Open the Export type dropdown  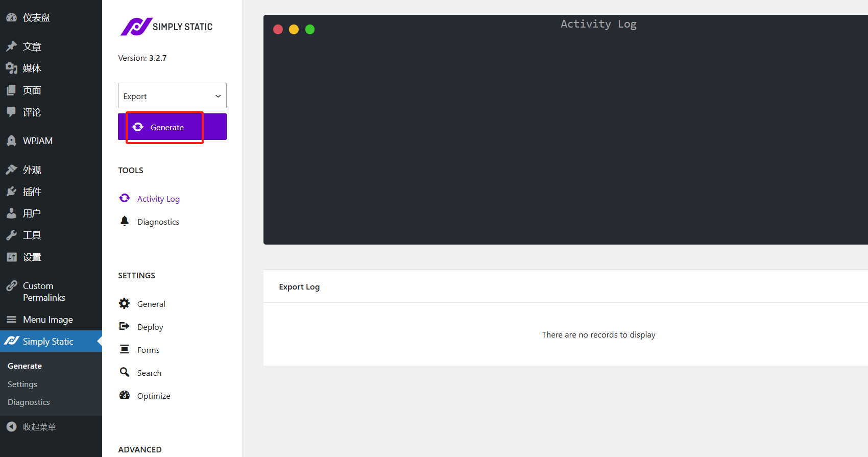tap(172, 95)
